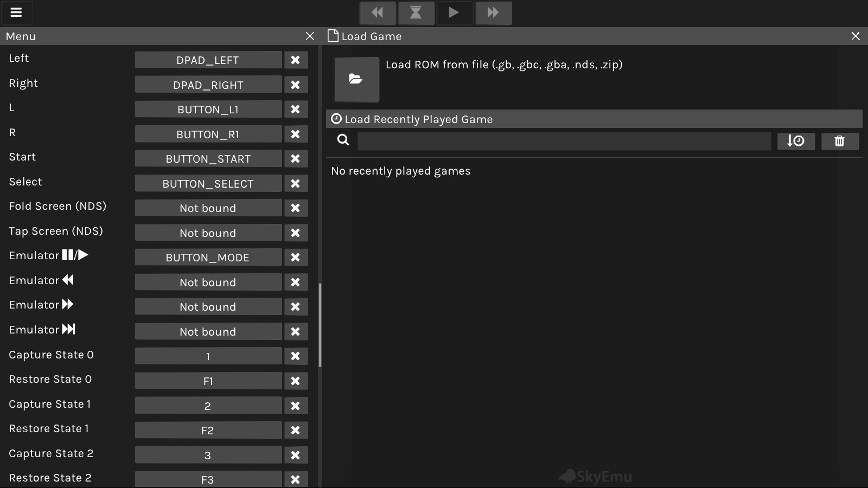
Task: Clear the R button binding
Action: click(296, 134)
